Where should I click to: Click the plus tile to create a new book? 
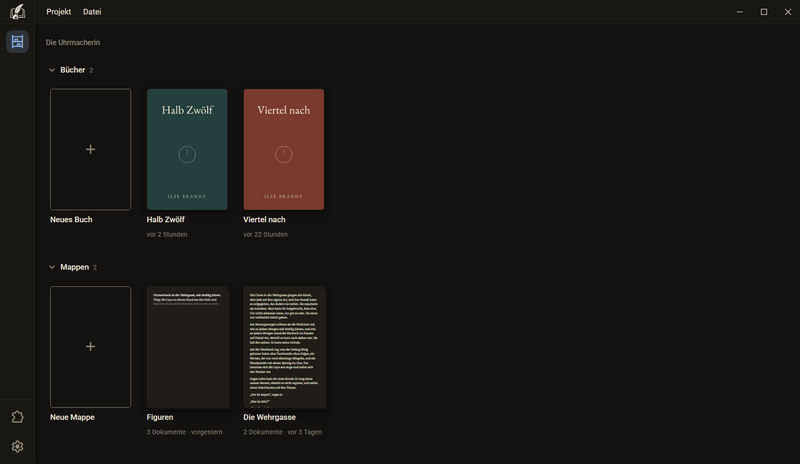pyautogui.click(x=90, y=149)
